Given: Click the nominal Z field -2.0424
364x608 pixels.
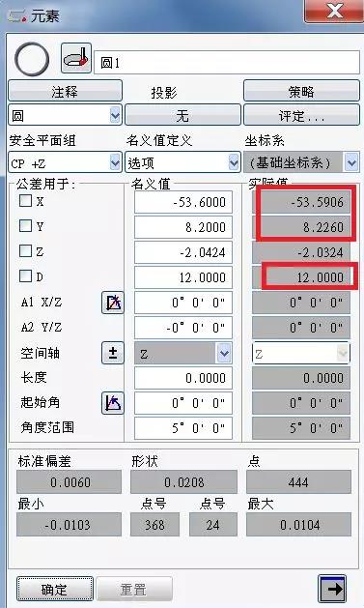Looking at the screenshot, I should coord(183,252).
